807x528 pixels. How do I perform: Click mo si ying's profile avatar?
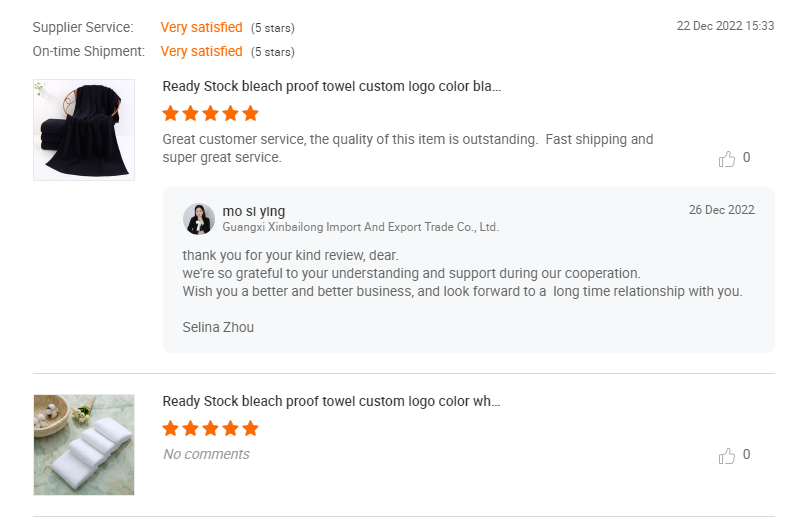199,218
